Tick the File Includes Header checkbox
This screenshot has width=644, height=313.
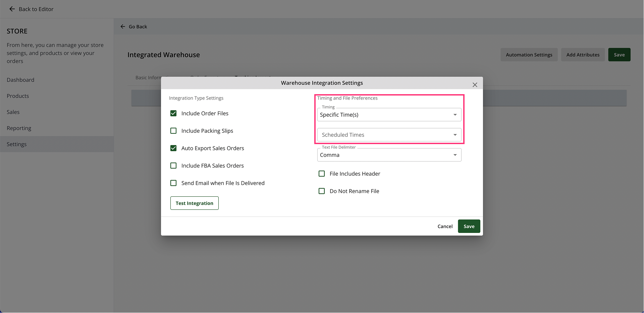[x=322, y=174]
